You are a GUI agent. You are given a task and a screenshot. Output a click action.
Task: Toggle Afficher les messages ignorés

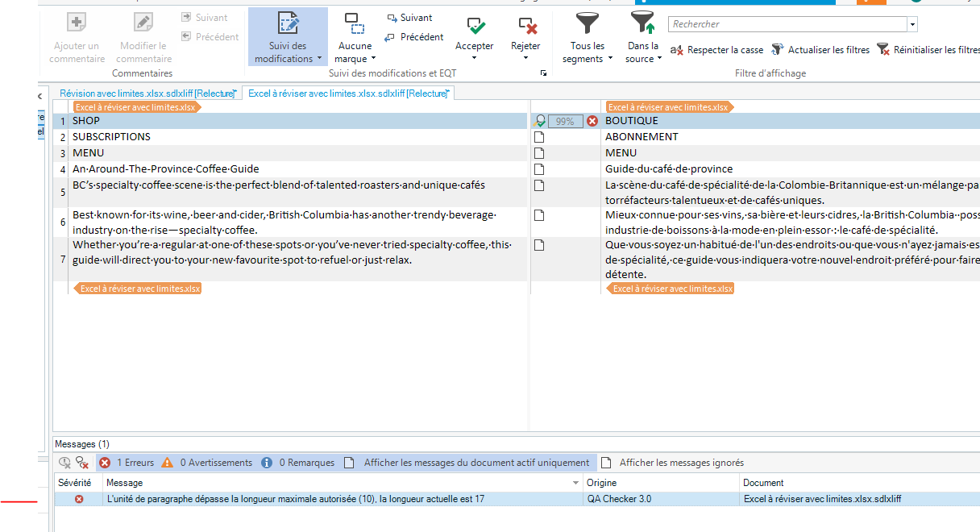[672, 463]
